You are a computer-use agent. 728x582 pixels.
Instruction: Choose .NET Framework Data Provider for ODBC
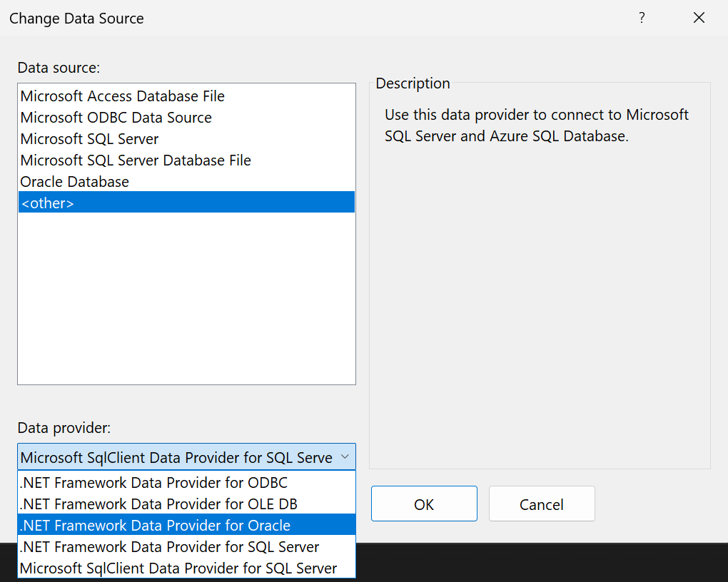click(152, 482)
